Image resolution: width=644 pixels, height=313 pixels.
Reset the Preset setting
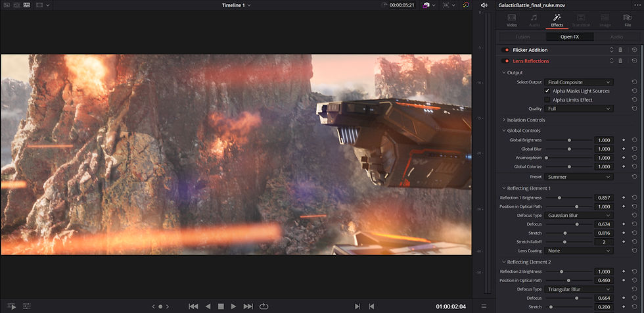pos(635,177)
